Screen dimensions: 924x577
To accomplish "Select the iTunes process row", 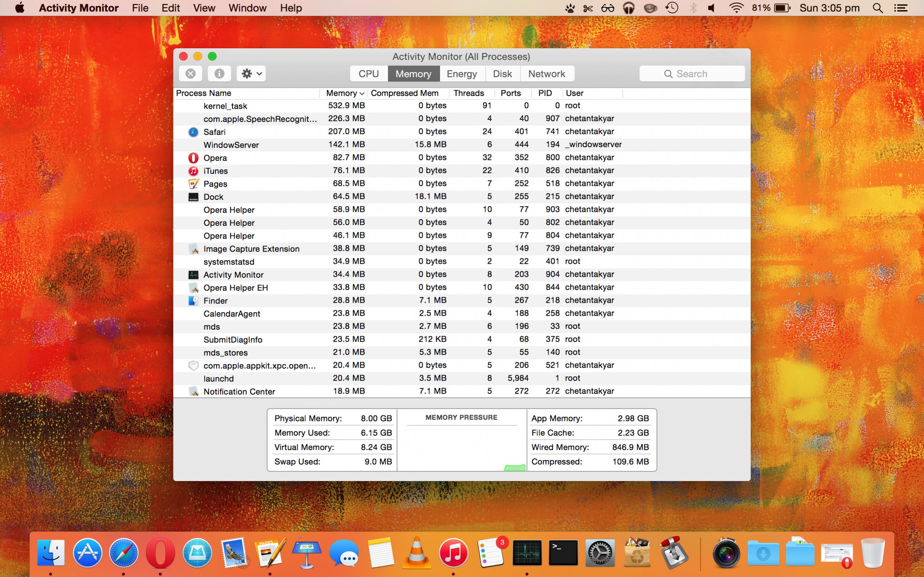I will (461, 171).
